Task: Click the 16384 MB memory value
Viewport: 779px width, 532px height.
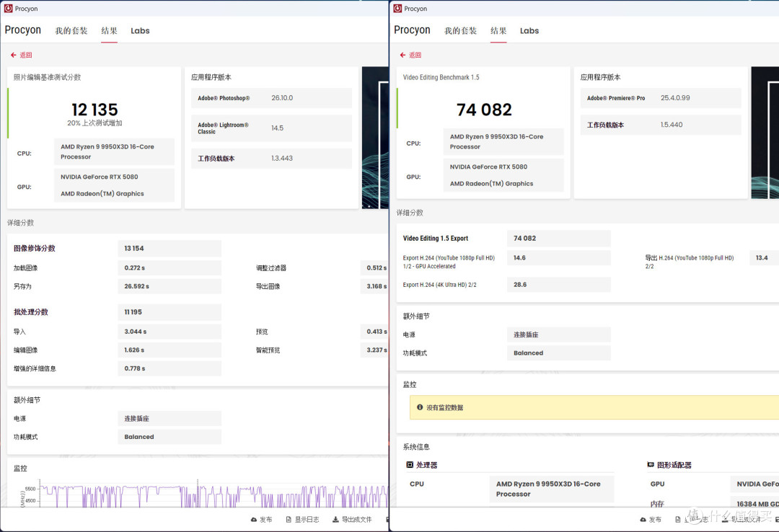Action: click(754, 504)
